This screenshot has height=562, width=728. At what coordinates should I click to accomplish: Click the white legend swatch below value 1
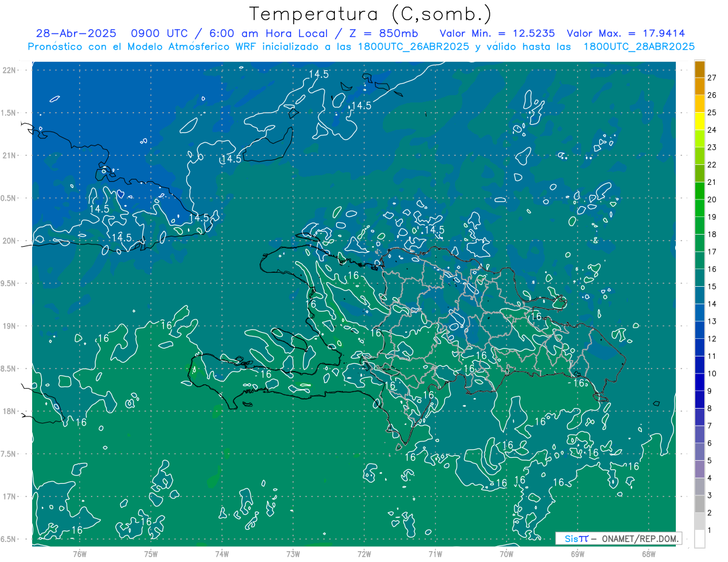click(699, 539)
